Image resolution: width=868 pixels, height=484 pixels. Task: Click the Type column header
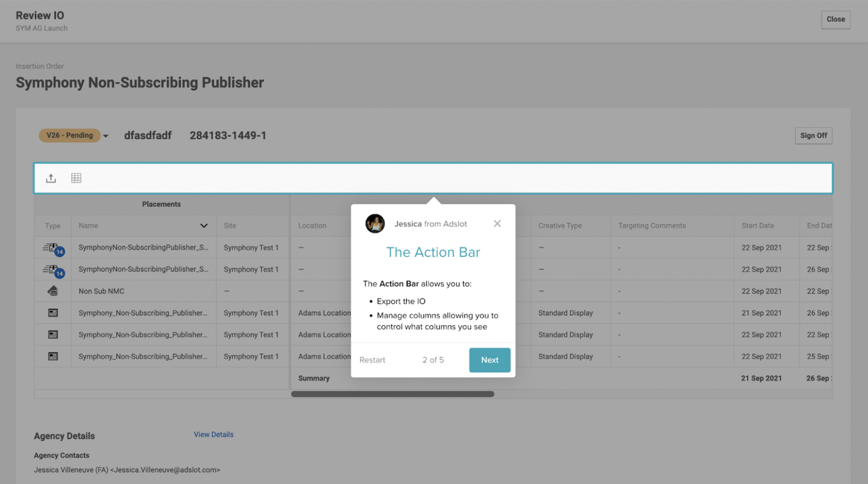tap(53, 226)
